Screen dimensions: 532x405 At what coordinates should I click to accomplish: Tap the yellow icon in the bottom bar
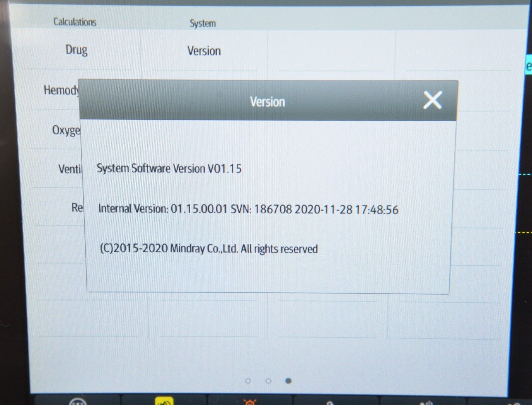pyautogui.click(x=164, y=401)
